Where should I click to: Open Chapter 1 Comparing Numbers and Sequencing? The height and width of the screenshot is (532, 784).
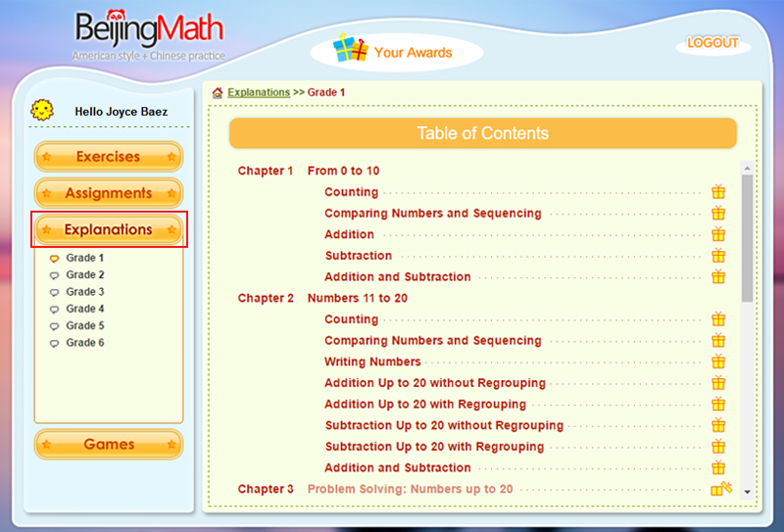tap(433, 214)
